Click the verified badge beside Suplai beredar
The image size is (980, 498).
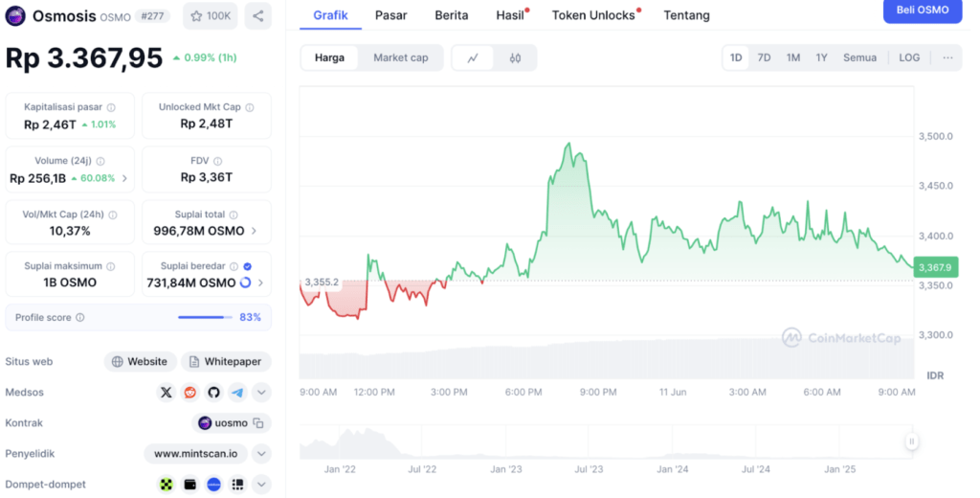(248, 266)
